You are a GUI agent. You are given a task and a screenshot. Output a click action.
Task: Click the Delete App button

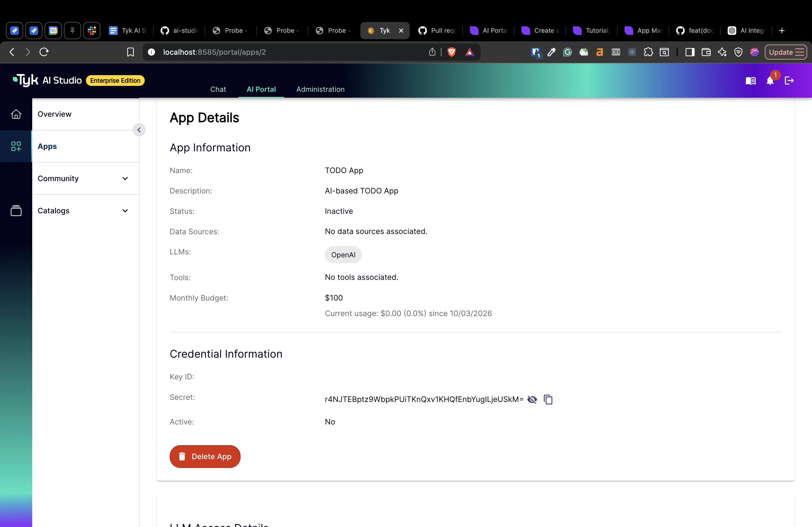(205, 456)
